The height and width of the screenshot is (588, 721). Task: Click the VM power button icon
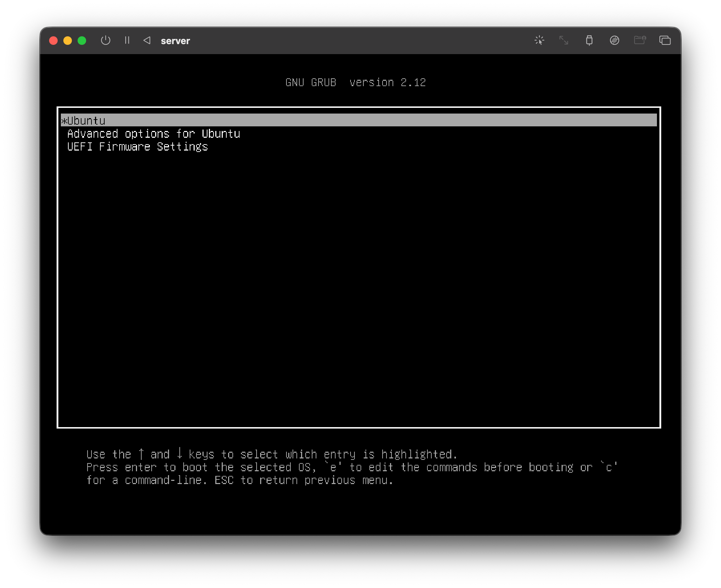(106, 41)
